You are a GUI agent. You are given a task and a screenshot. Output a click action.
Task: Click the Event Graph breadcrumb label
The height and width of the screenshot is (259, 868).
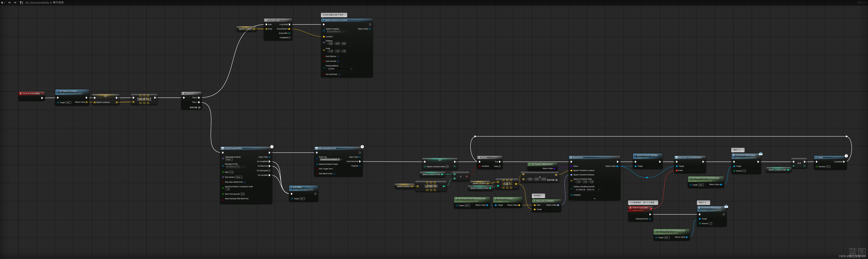click(58, 3)
